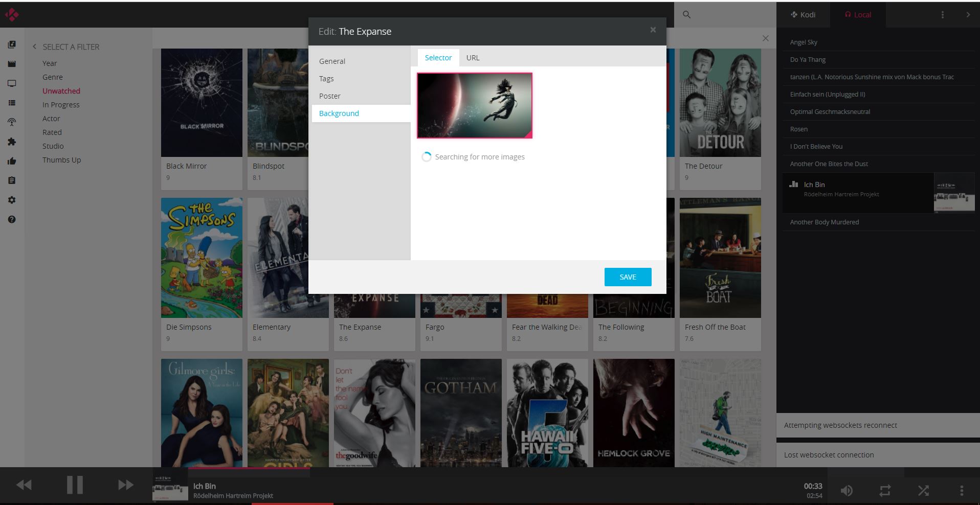This screenshot has height=505, width=980.
Task: Open playlist options three-dot menu
Action: click(x=943, y=15)
